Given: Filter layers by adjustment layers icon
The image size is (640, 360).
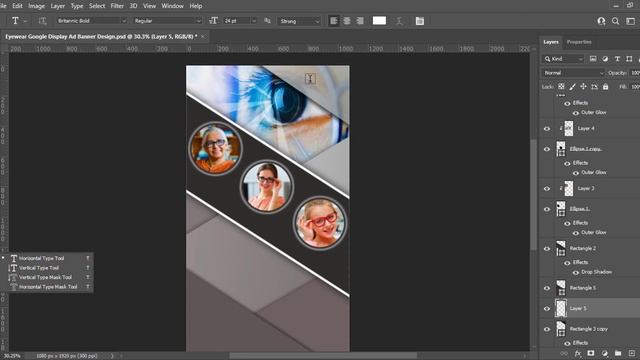Looking at the screenshot, I should (605, 59).
